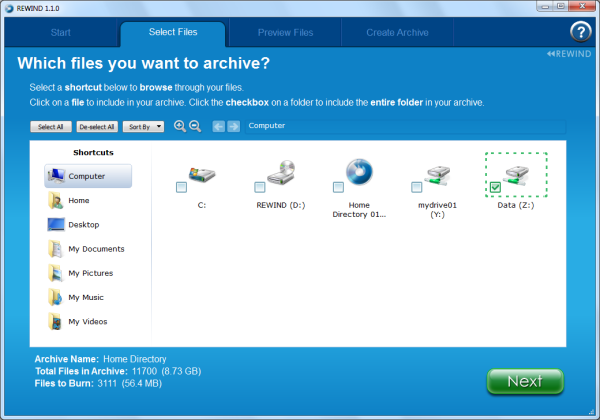Viewport: 600px width, 420px height.
Task: Switch to the Create Archive tab
Action: [397, 33]
